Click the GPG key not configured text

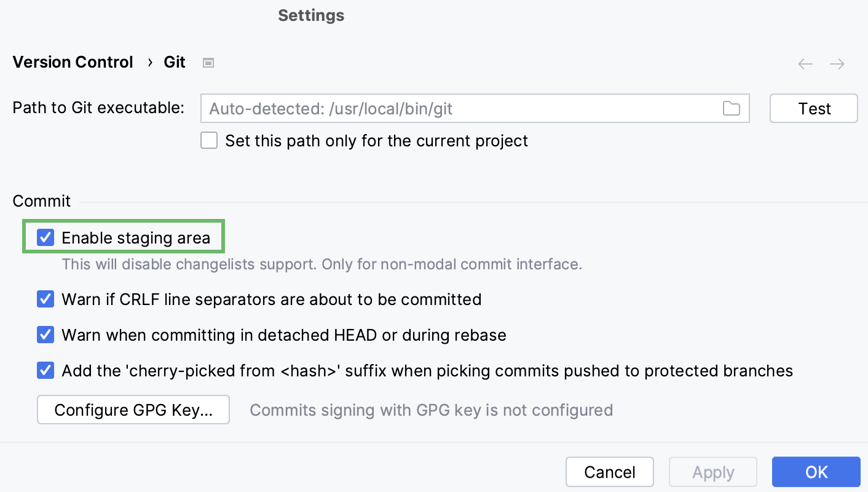point(431,410)
